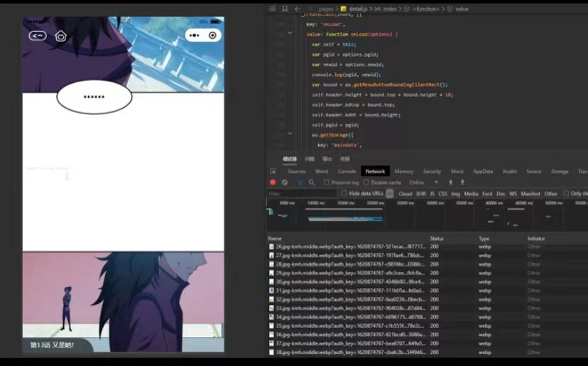Image resolution: width=588 pixels, height=366 pixels.
Task: Sort by the Type column header
Action: point(484,238)
